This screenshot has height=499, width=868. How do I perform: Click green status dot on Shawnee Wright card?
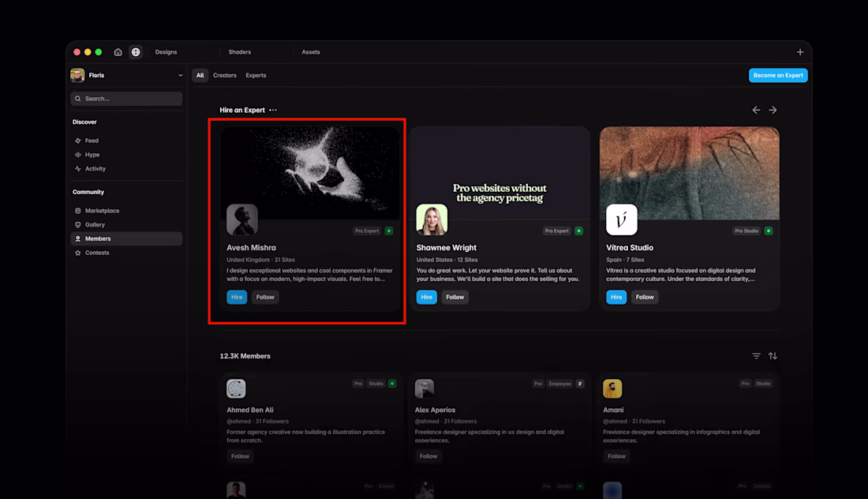point(579,231)
